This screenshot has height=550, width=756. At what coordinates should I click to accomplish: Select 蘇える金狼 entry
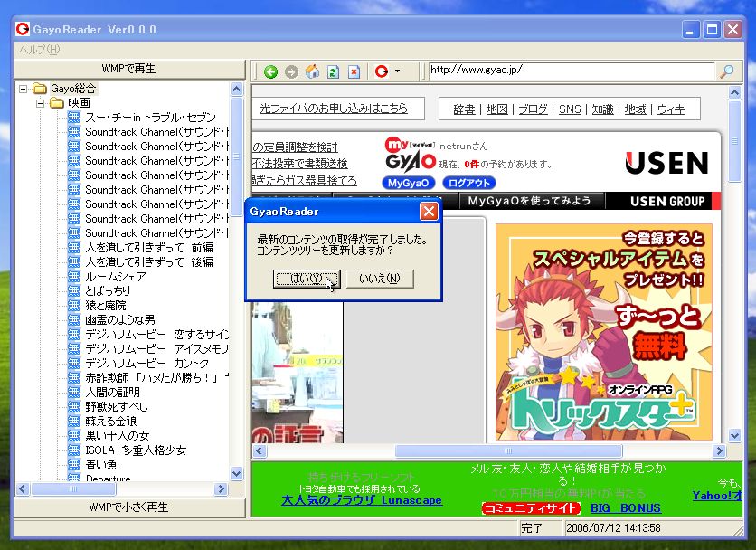point(111,422)
